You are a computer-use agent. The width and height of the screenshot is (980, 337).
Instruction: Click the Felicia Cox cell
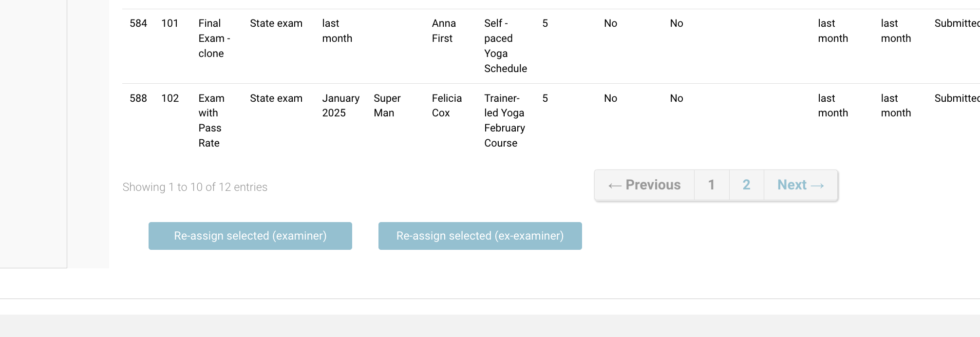[446, 106]
